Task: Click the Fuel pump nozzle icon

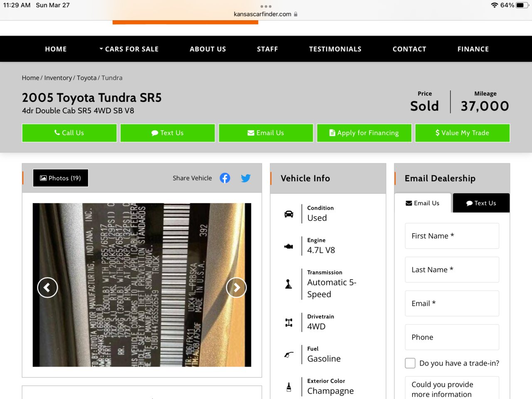Action: point(289,355)
